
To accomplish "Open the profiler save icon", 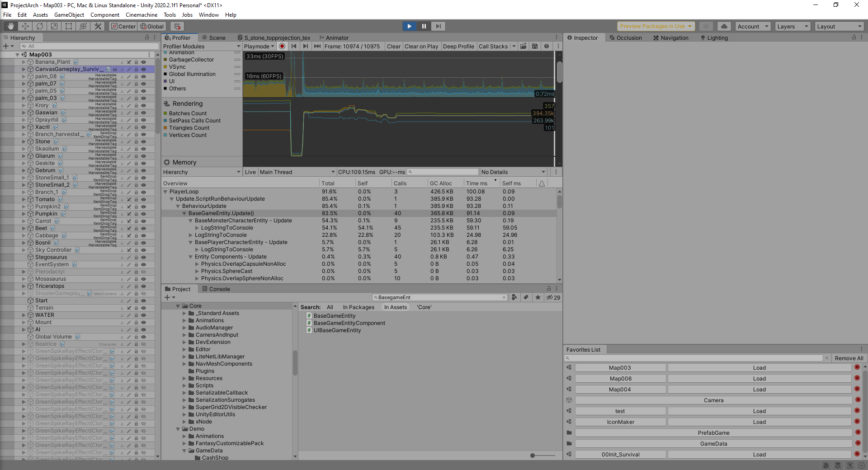I will pyautogui.click(x=535, y=46).
